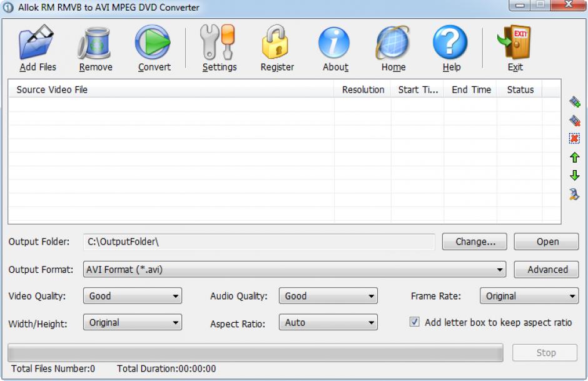
Task: Go to Home globe icon
Action: [393, 43]
